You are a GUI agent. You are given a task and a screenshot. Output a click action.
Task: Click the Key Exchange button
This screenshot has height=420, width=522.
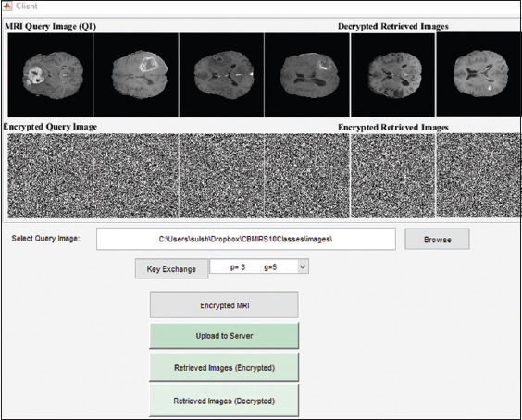coord(171,269)
